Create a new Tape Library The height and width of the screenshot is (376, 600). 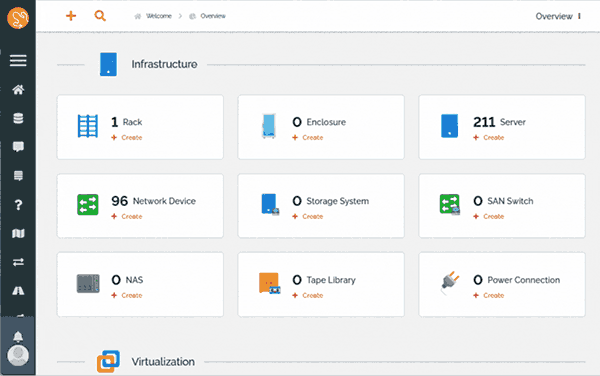pos(308,295)
